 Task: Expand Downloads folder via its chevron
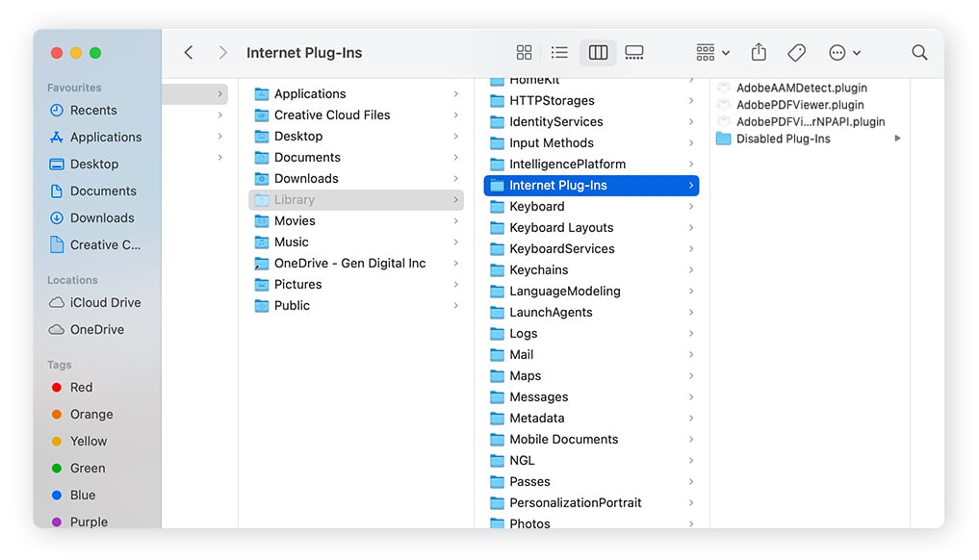click(455, 179)
